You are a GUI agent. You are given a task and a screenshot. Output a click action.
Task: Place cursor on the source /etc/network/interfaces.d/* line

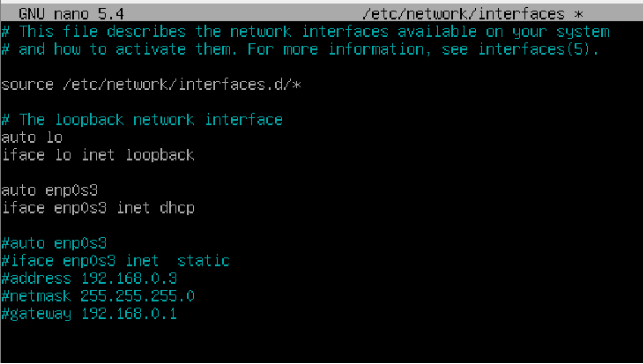click(151, 84)
